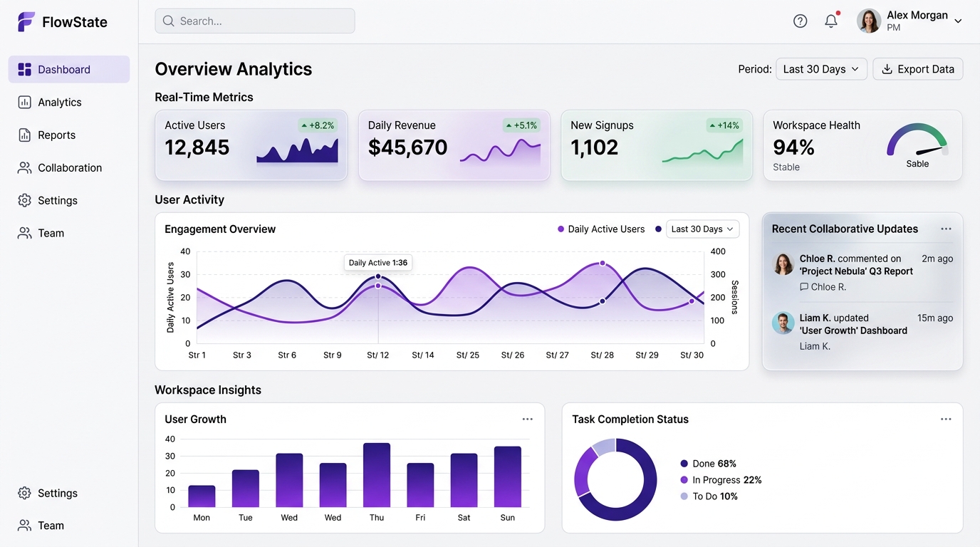
Task: Click the Reports document icon
Action: (x=25, y=135)
